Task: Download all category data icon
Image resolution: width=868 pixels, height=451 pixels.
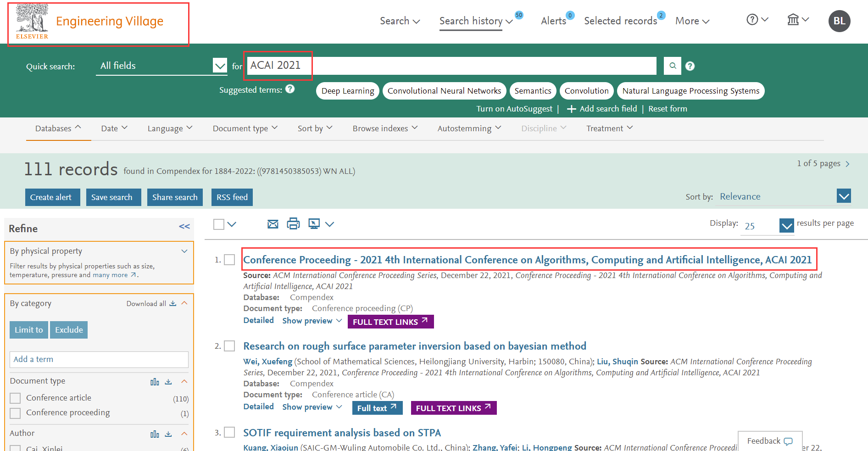Action: (173, 304)
